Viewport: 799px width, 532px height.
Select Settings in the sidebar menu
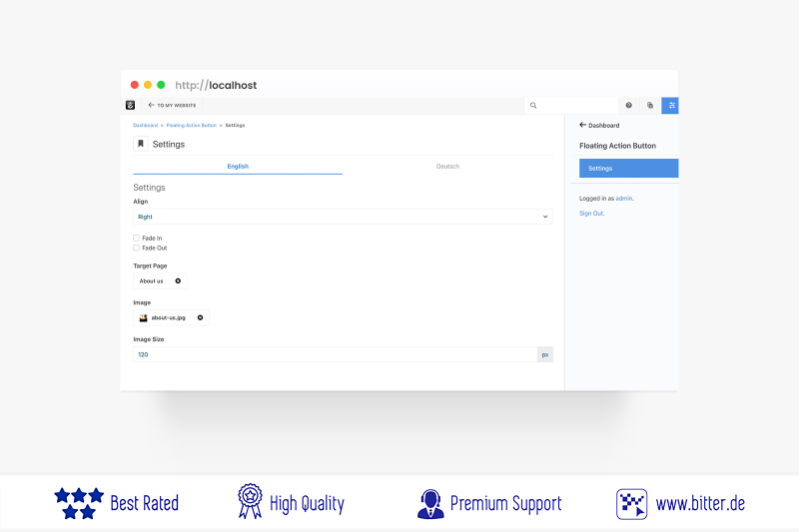point(623,168)
